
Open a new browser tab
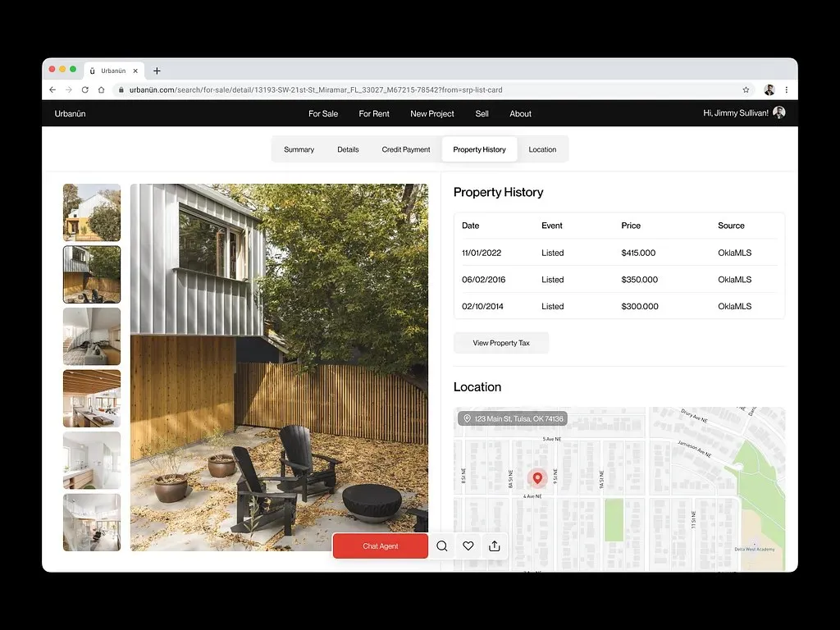click(157, 71)
